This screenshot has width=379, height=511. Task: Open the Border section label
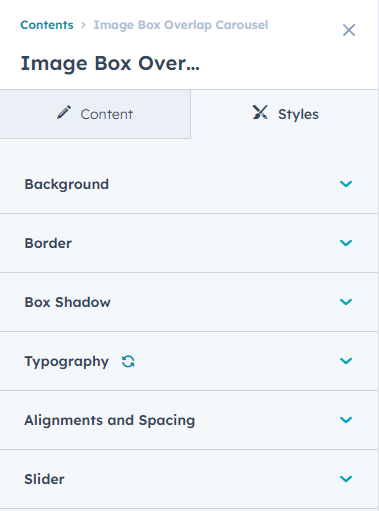48,243
